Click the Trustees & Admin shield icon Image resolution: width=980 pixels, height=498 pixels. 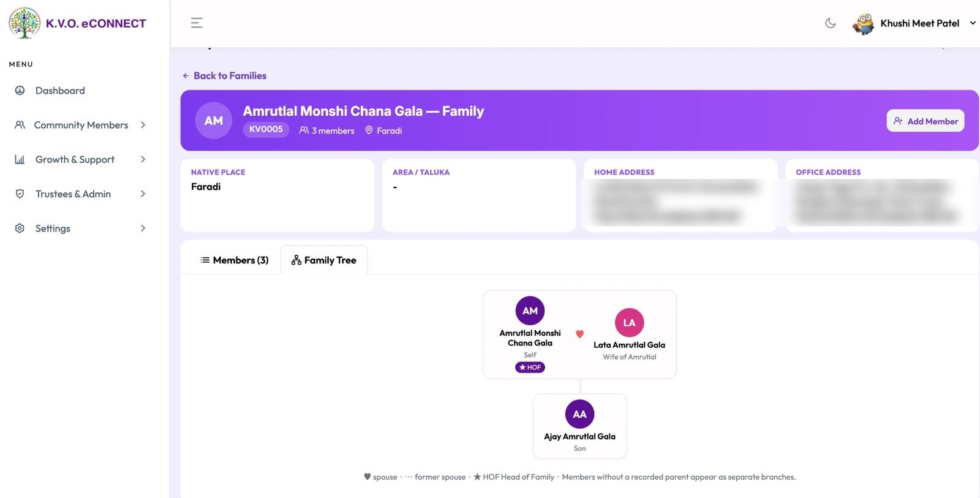click(20, 194)
